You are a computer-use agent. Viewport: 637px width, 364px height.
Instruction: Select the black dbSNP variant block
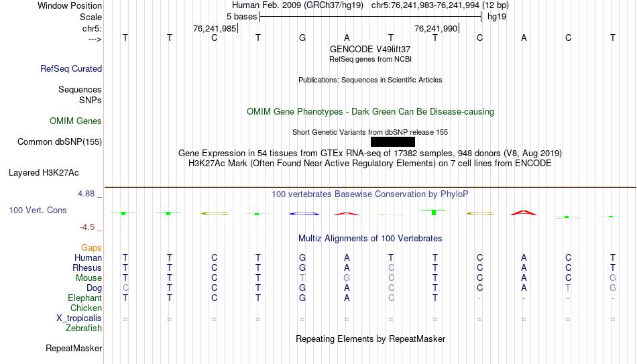pos(393,142)
